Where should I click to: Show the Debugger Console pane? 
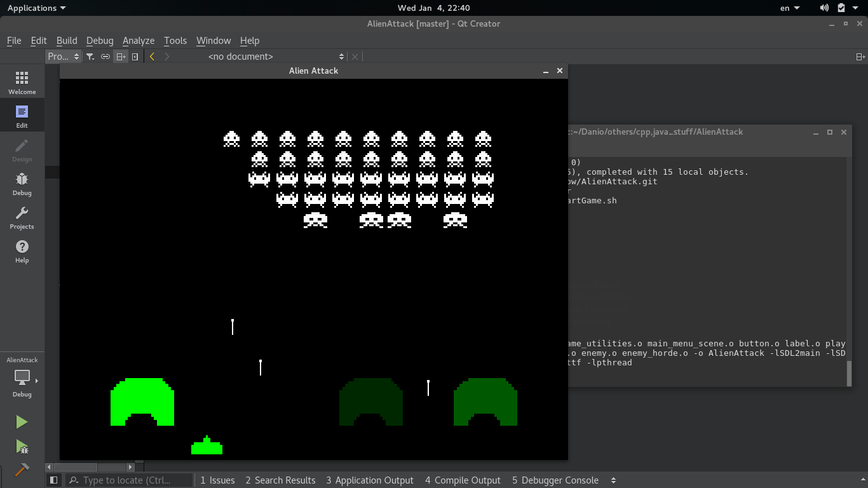555,480
